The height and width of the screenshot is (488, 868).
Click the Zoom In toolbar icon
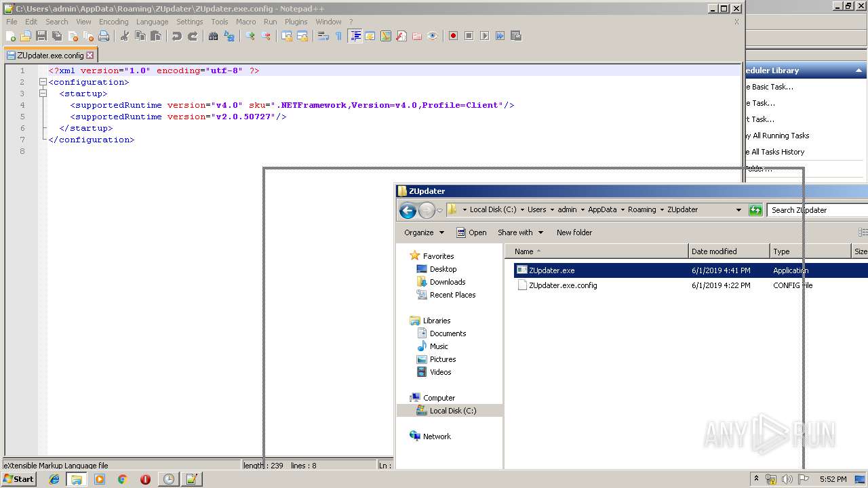point(250,36)
